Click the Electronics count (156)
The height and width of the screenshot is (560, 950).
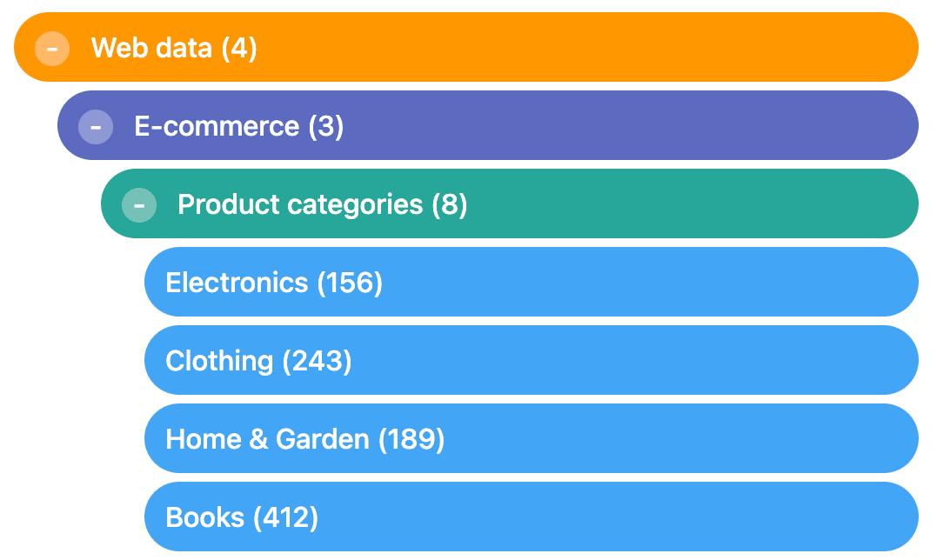[x=351, y=283]
